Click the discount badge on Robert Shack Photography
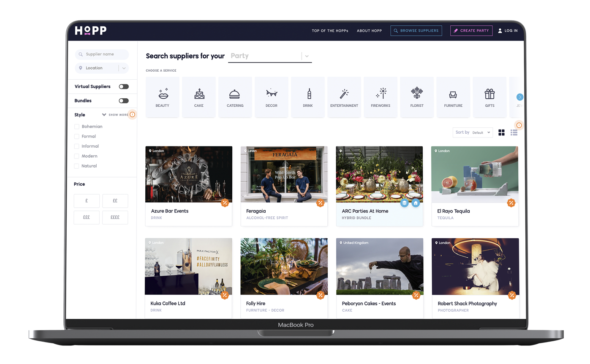590x364 pixels. [512, 295]
